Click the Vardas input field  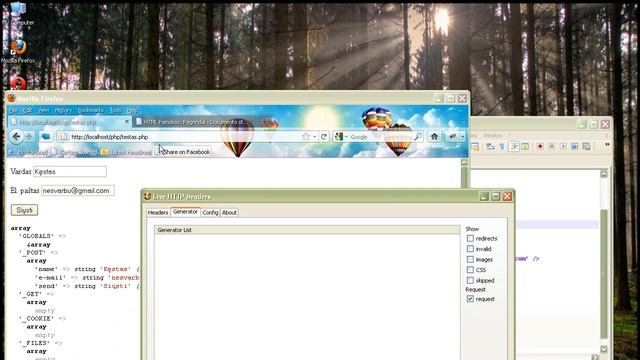(70, 171)
